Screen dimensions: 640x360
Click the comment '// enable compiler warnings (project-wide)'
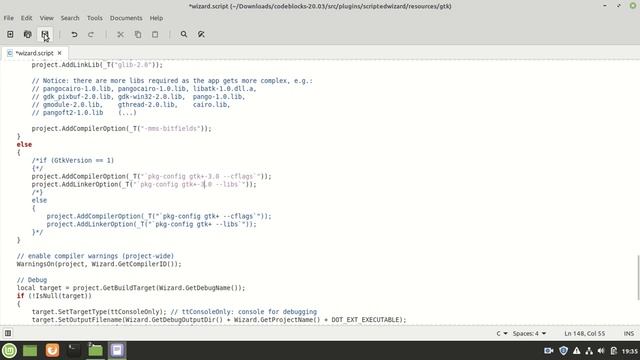[95, 256]
